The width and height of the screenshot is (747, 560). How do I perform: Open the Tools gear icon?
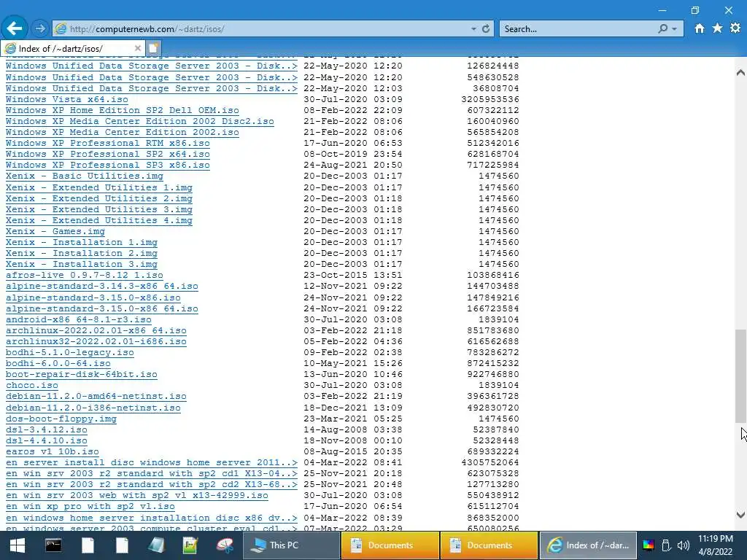tap(735, 28)
